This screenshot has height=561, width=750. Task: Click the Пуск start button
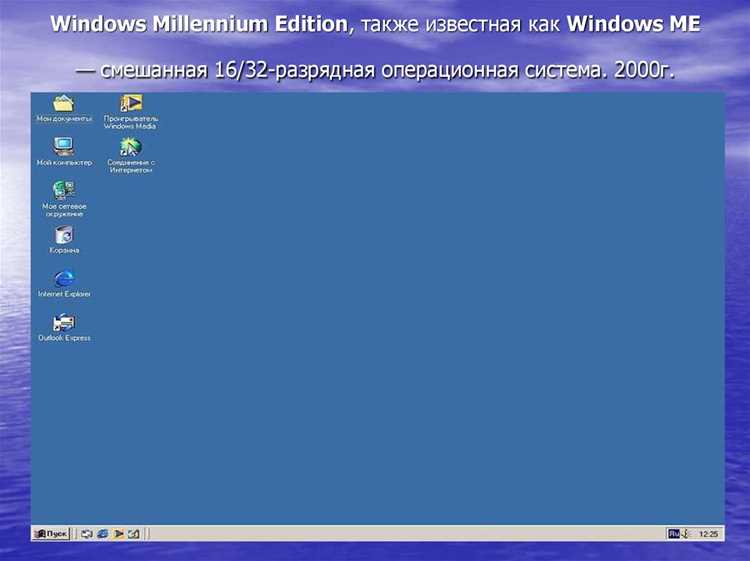coord(51,533)
